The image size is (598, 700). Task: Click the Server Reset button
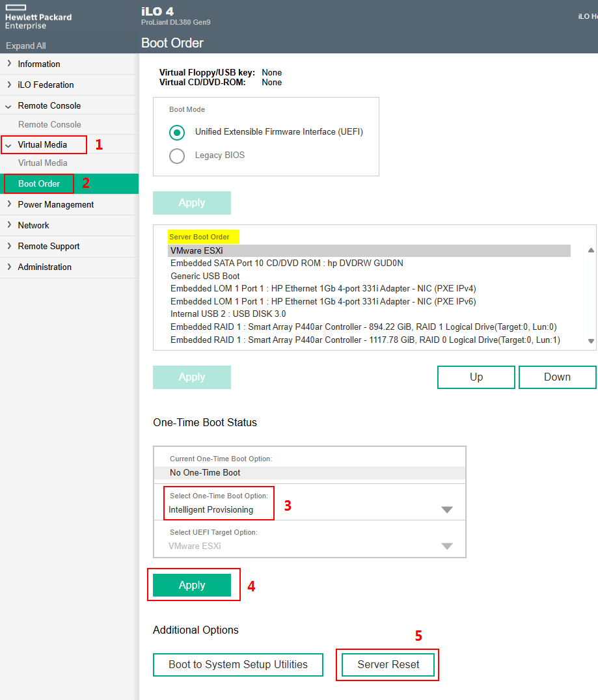pos(388,665)
